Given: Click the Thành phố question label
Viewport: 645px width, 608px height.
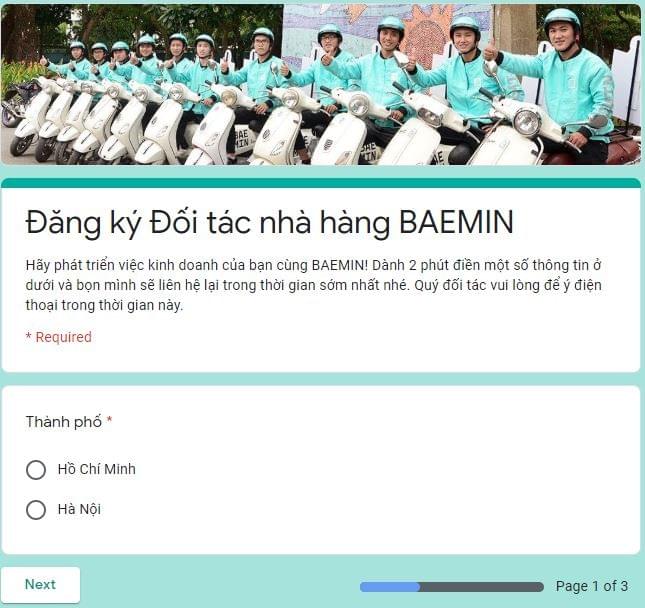Looking at the screenshot, I should (x=64, y=422).
